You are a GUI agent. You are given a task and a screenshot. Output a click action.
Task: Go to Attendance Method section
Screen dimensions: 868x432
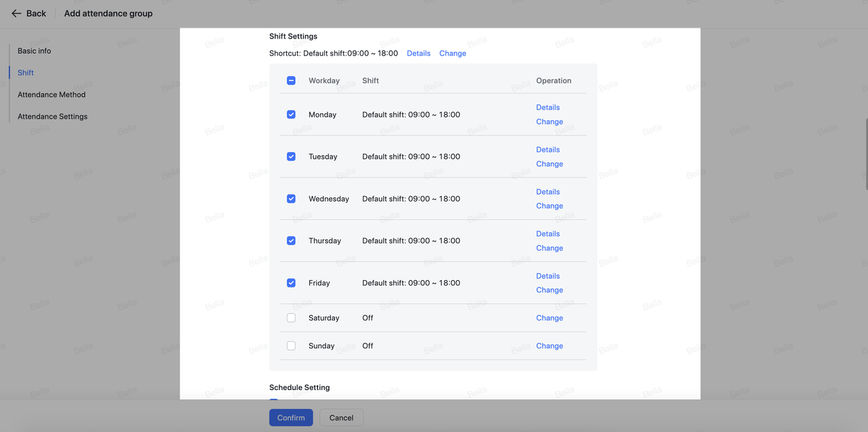(x=52, y=95)
